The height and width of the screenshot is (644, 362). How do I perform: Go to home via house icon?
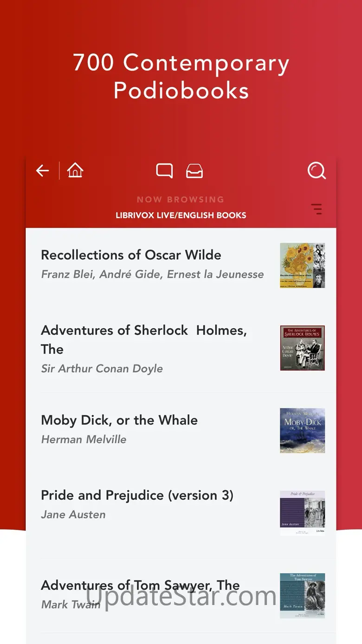coord(75,170)
